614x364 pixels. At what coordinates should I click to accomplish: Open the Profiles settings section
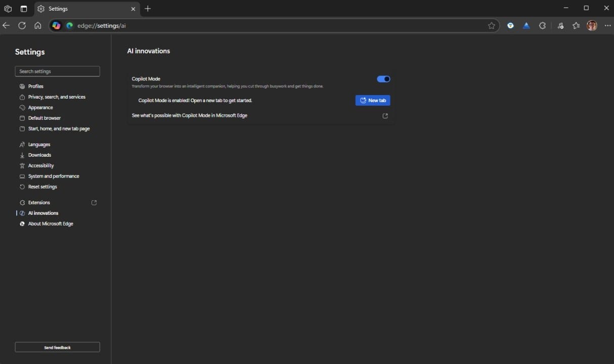(35, 86)
